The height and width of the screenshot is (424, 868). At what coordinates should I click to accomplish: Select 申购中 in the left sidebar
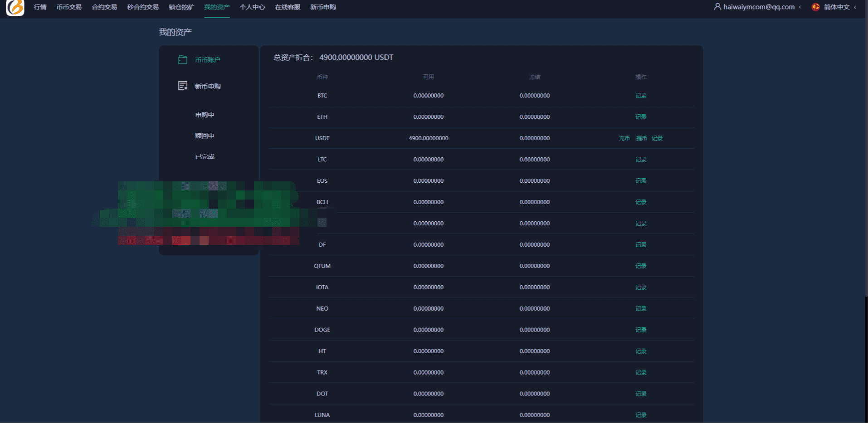[205, 115]
